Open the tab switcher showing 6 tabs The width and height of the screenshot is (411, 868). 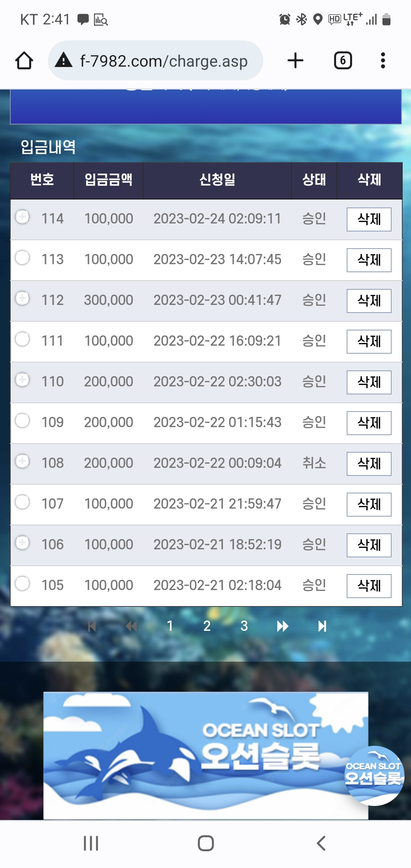pos(343,61)
